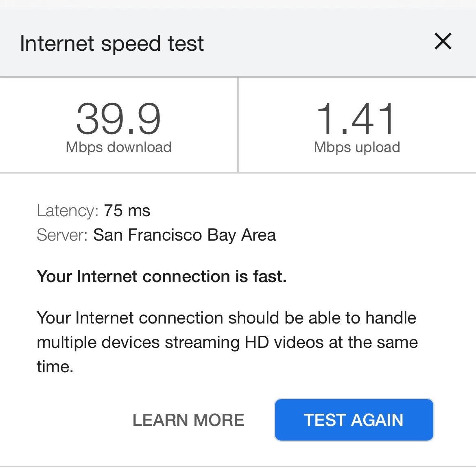Close the Internet speed test panel
The height and width of the screenshot is (467, 476).
443,41
